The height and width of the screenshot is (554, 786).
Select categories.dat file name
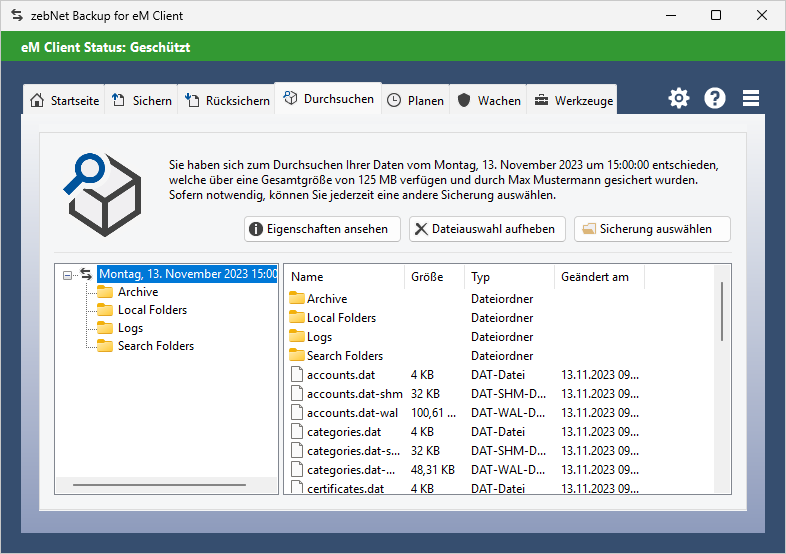click(x=344, y=432)
